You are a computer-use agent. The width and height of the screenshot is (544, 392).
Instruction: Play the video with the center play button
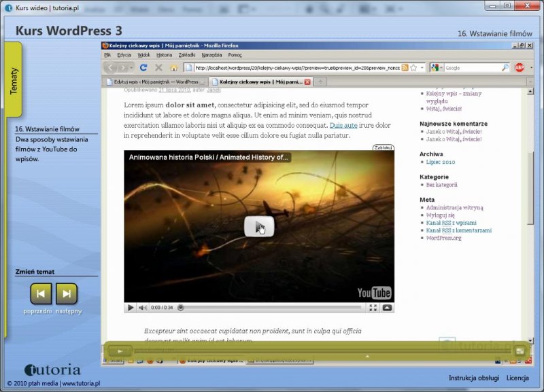[x=259, y=227]
